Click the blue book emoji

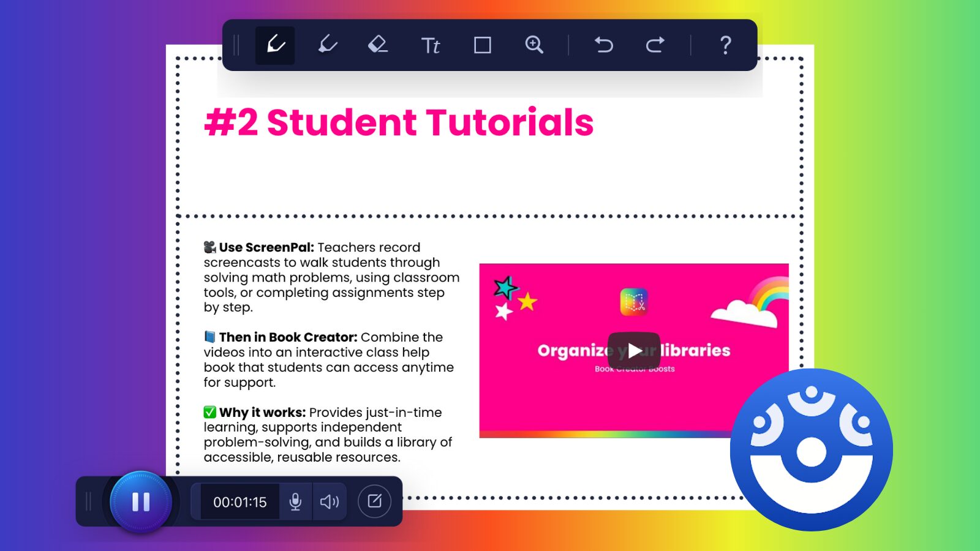click(x=210, y=337)
